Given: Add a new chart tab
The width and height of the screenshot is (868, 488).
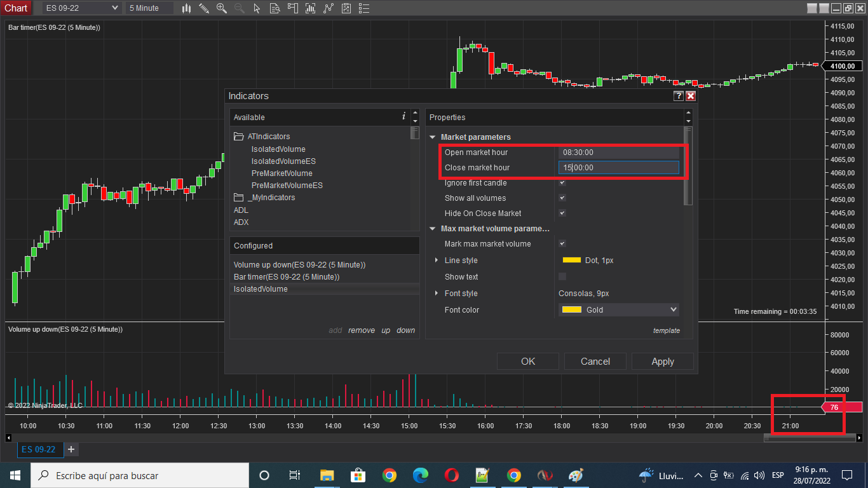Looking at the screenshot, I should (x=71, y=449).
